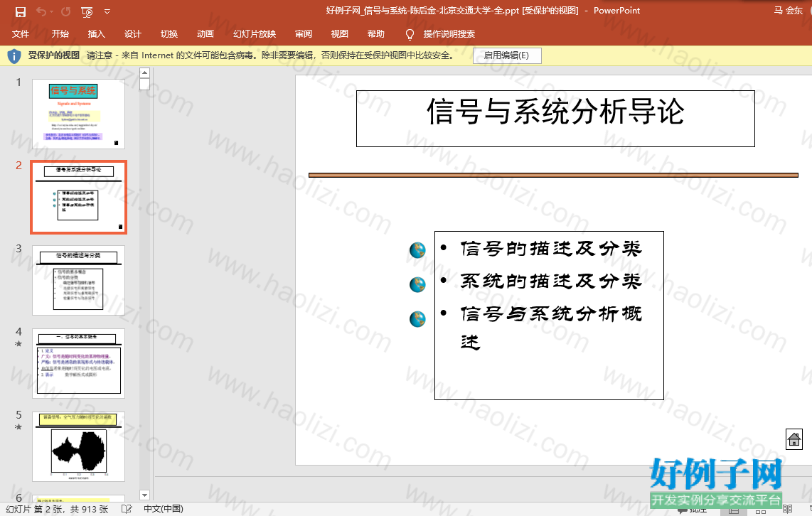Click user account name 马 会东
The width and height of the screenshot is (812, 516).
coord(788,11)
